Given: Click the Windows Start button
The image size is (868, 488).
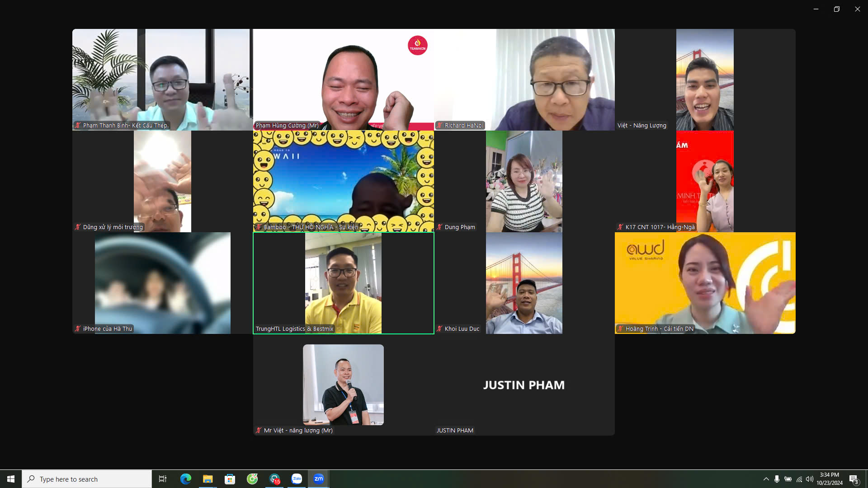Looking at the screenshot, I should pyautogui.click(x=11, y=479).
